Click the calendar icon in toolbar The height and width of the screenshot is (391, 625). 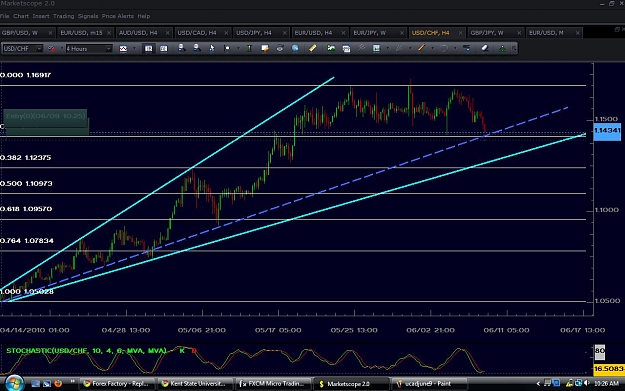(x=346, y=49)
